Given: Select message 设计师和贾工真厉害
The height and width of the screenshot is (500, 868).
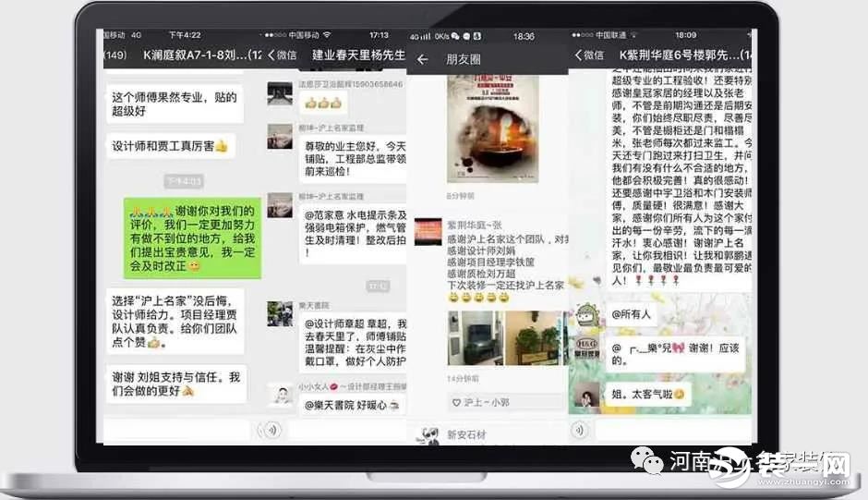Looking at the screenshot, I should tap(171, 146).
